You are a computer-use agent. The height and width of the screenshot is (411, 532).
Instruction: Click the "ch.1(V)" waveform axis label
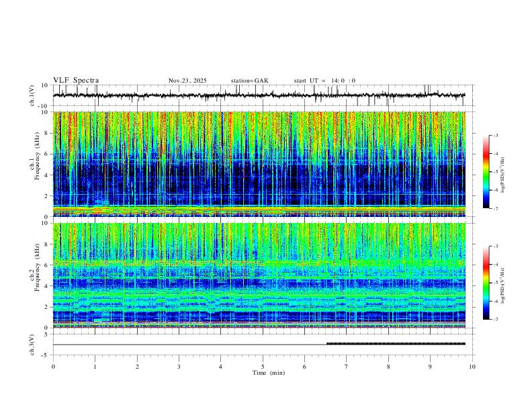click(32, 95)
